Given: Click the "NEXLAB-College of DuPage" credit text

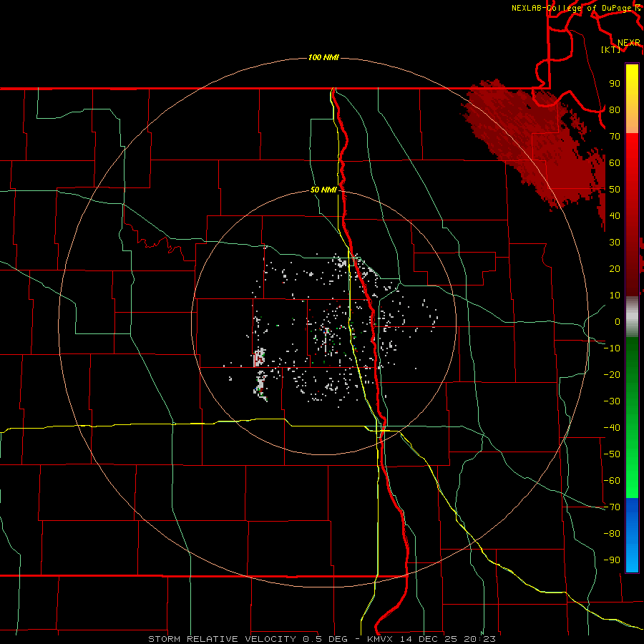Looking at the screenshot, I should 571,8.
